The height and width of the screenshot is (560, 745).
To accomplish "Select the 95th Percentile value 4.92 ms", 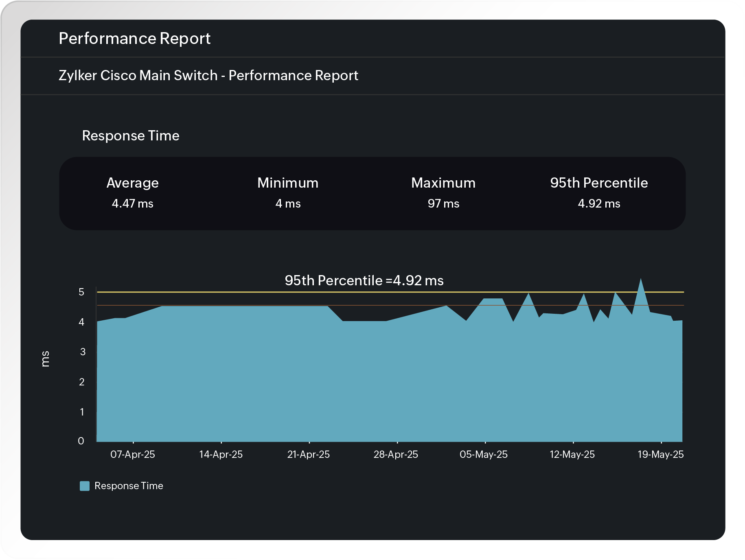I will point(599,203).
